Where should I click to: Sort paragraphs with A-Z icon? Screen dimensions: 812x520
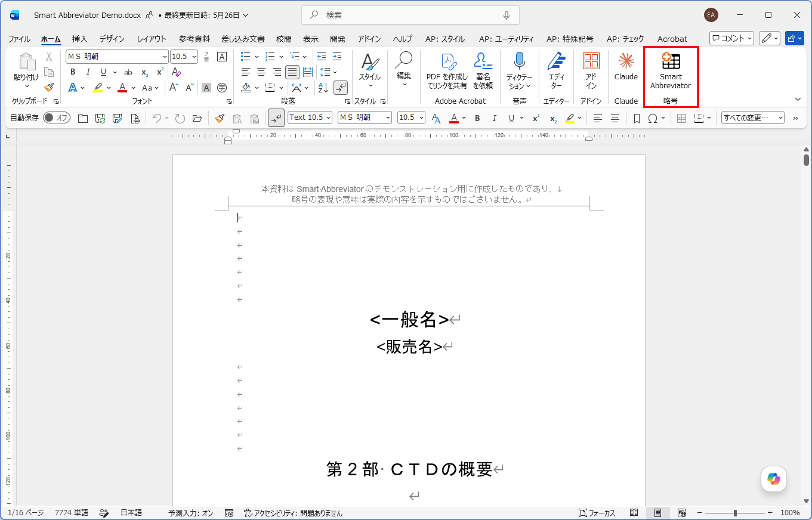pos(323,88)
